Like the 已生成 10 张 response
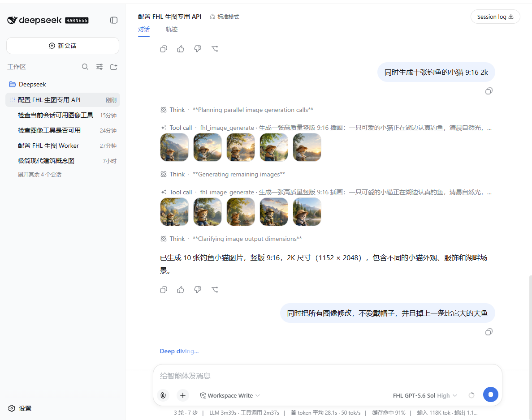 click(181, 290)
